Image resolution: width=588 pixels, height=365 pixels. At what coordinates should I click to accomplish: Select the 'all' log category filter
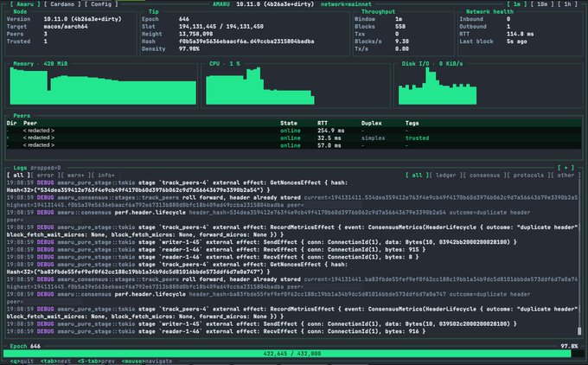click(x=417, y=176)
